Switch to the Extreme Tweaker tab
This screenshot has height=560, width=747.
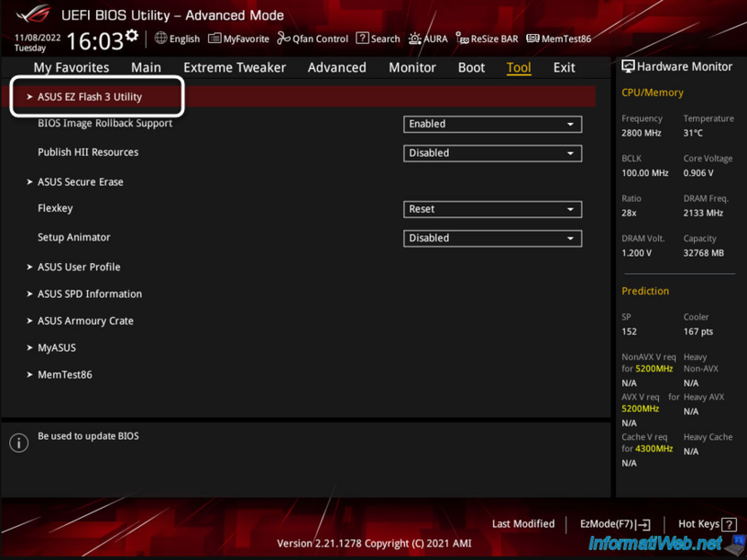tap(234, 67)
